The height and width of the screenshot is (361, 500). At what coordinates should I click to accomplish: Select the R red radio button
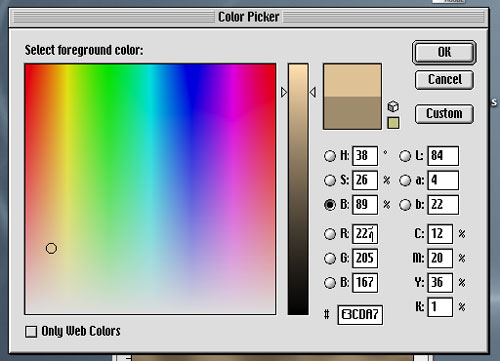click(330, 234)
